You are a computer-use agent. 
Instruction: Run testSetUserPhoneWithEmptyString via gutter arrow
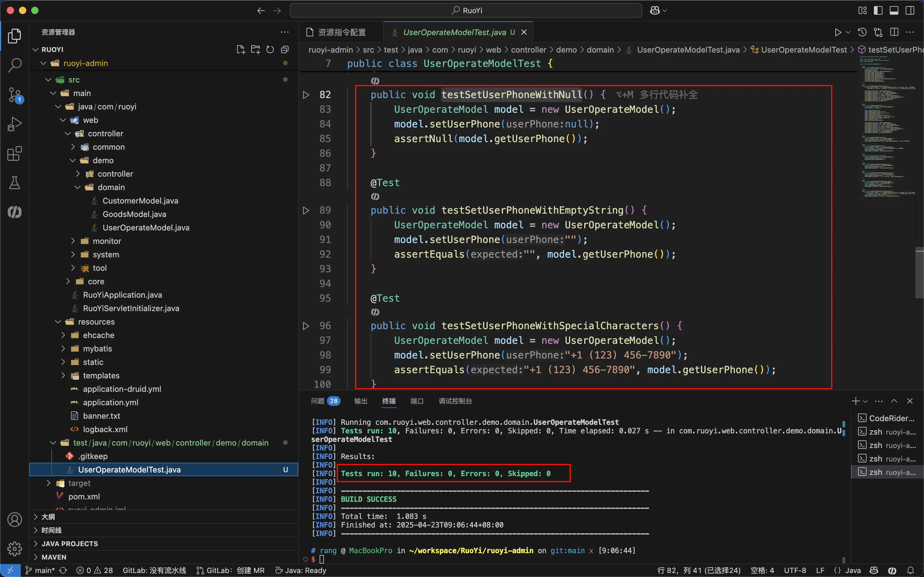pyautogui.click(x=306, y=210)
